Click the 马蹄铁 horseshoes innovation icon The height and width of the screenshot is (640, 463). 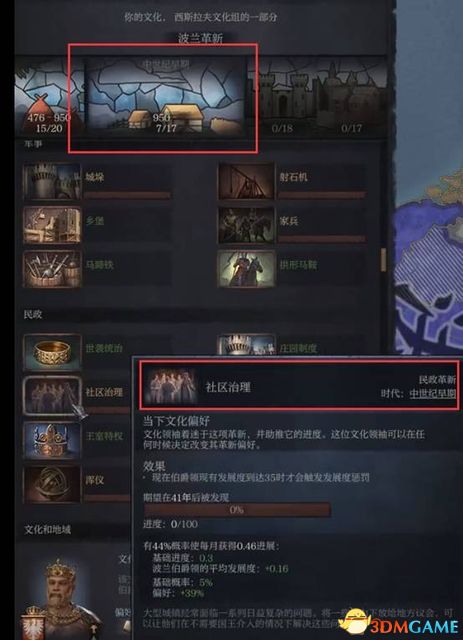click(52, 269)
